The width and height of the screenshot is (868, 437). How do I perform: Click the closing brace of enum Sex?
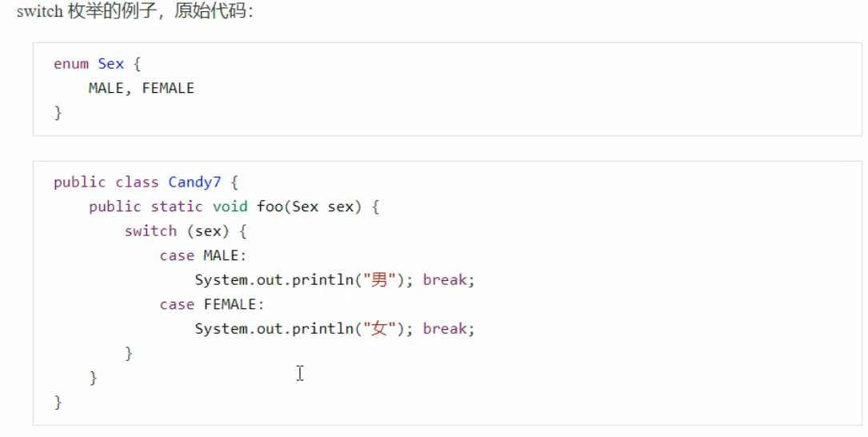[x=58, y=113]
